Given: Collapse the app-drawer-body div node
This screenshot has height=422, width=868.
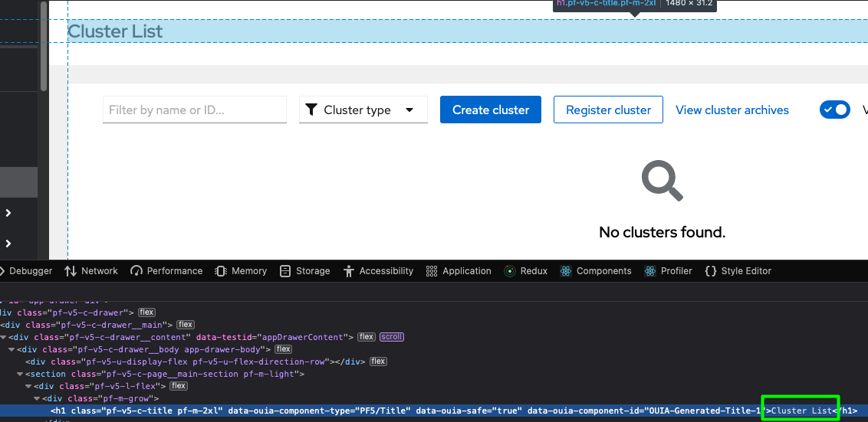Looking at the screenshot, I should [x=12, y=349].
